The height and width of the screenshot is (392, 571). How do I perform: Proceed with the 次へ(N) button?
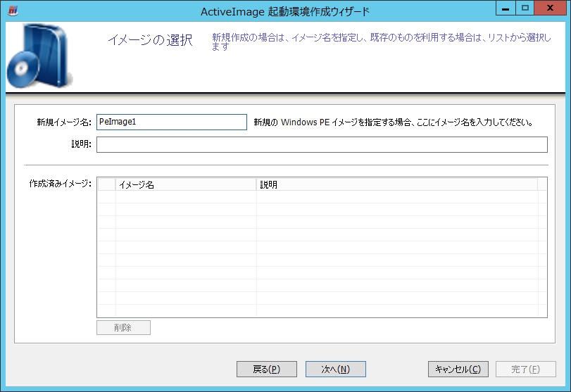[x=335, y=369]
